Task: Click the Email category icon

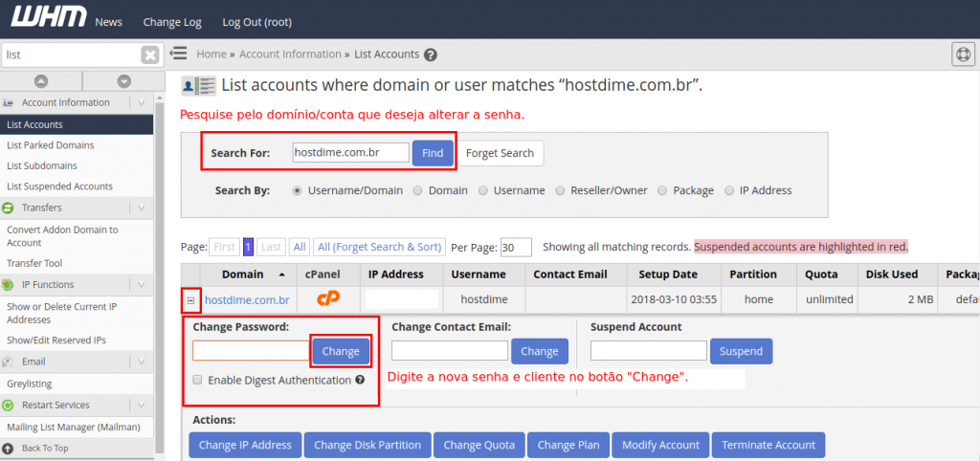Action: tap(8, 362)
